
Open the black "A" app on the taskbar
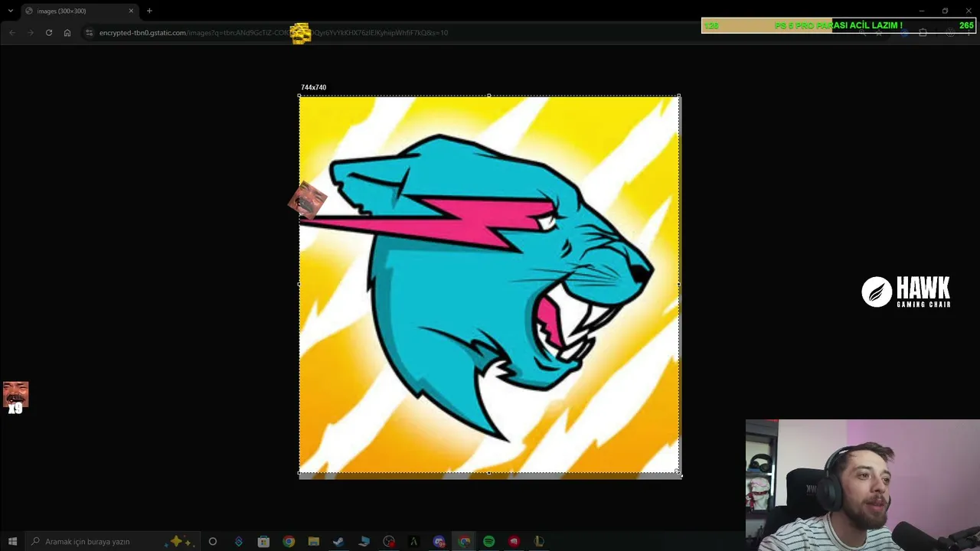coord(413,542)
